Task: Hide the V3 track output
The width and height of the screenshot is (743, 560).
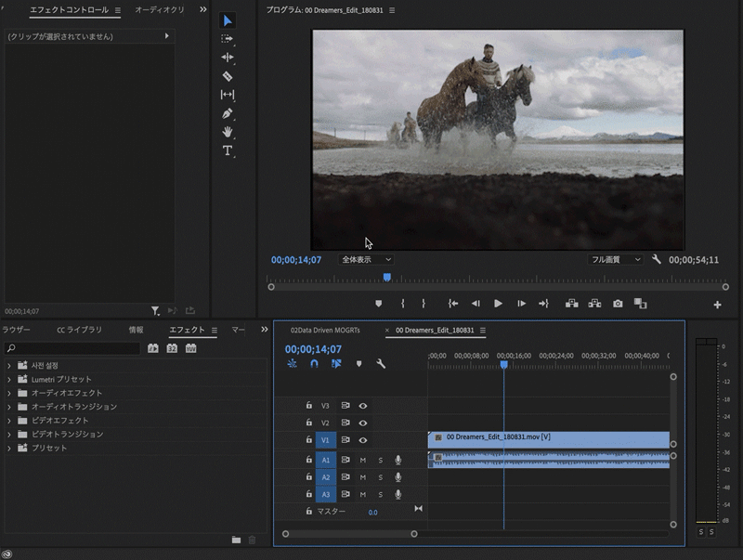Action: (363, 406)
